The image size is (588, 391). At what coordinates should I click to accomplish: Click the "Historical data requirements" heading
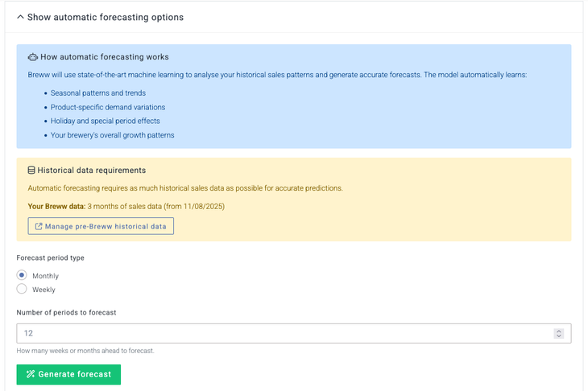click(x=92, y=171)
